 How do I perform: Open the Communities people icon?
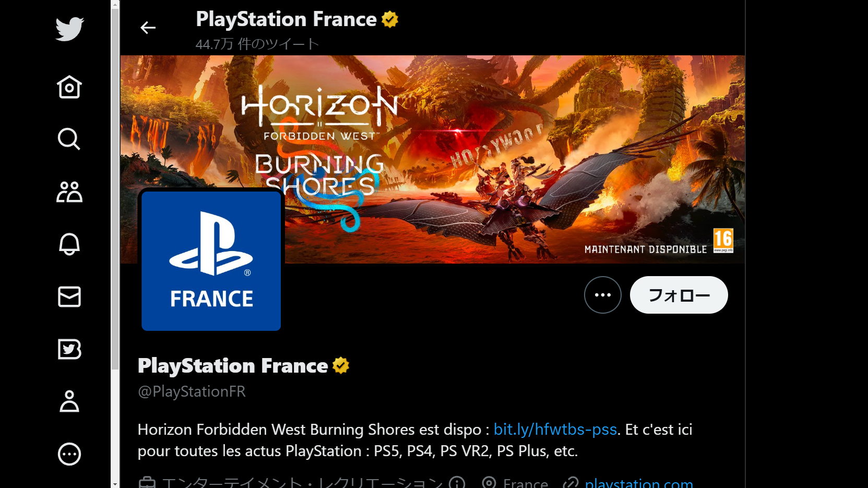coord(69,192)
